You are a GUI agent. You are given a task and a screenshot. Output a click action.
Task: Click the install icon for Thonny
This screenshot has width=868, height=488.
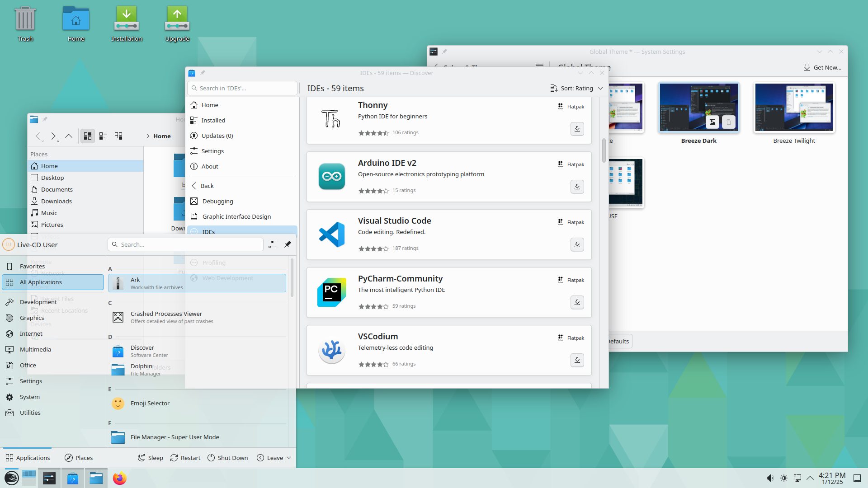click(577, 129)
